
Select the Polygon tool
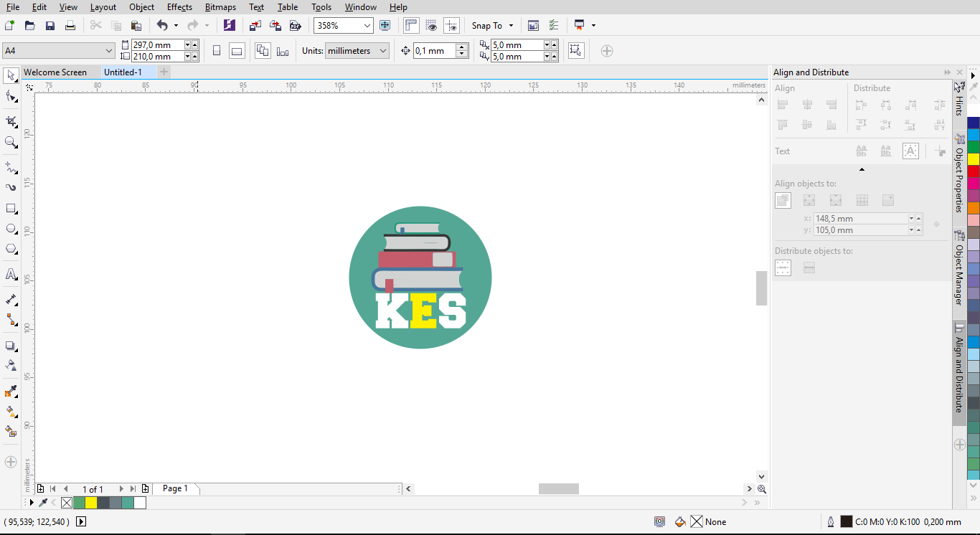pos(11,249)
